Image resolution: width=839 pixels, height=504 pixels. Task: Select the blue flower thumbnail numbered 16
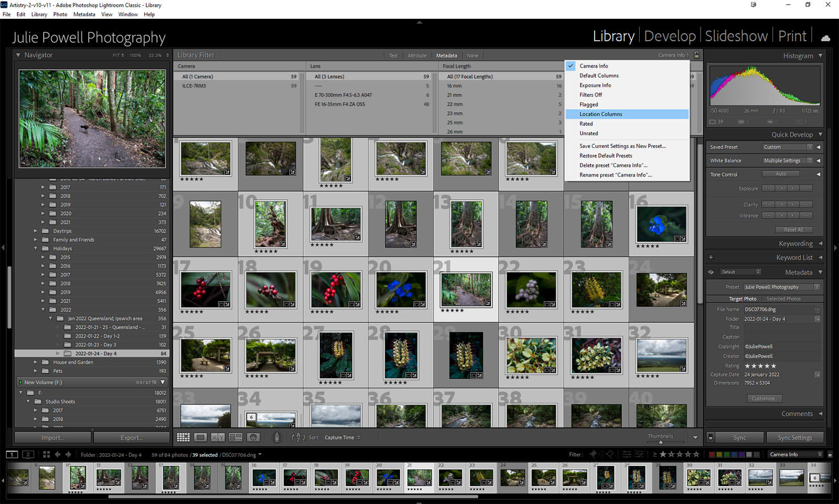661,224
